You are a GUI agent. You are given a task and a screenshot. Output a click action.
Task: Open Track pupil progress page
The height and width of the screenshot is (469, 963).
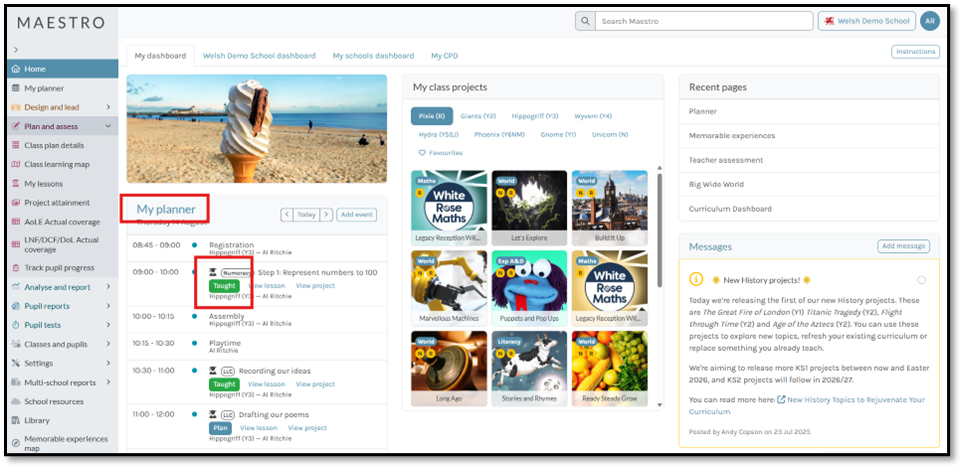tap(60, 268)
